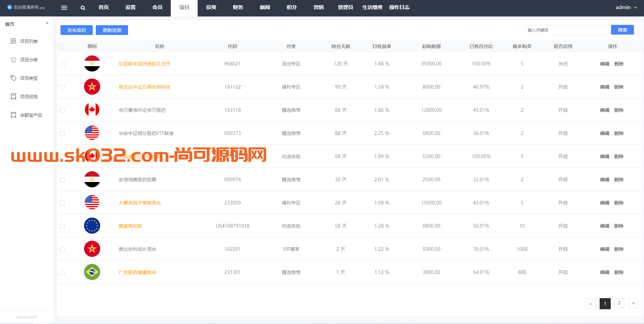Open the 营销 top navigation tab

(319, 7)
